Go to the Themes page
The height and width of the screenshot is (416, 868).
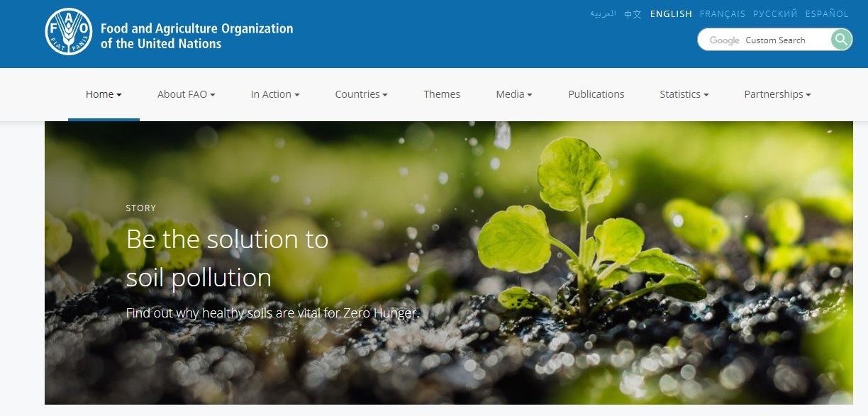click(x=442, y=94)
